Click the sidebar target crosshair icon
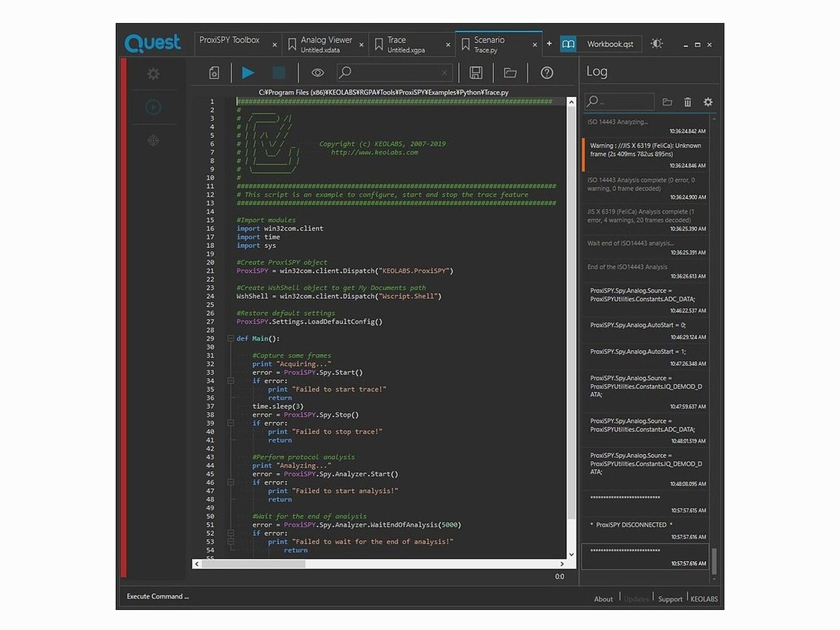This screenshot has height=630, width=840. pyautogui.click(x=153, y=140)
